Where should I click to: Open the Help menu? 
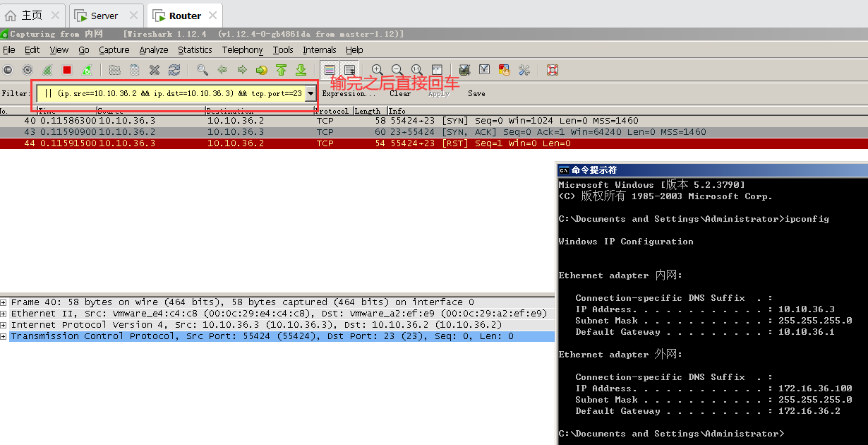click(354, 50)
